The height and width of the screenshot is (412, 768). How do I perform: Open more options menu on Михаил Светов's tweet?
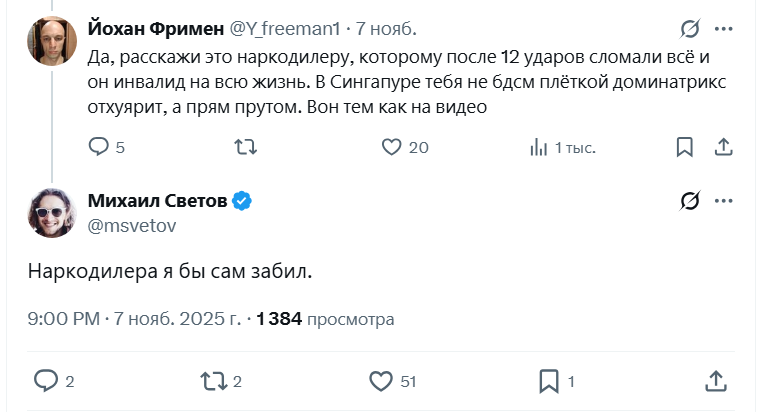point(724,202)
